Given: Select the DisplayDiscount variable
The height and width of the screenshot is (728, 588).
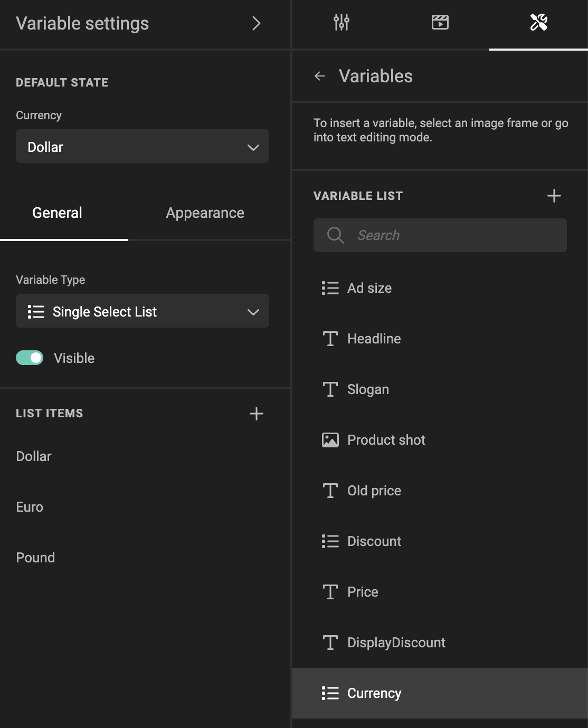Looking at the screenshot, I should pyautogui.click(x=440, y=643).
